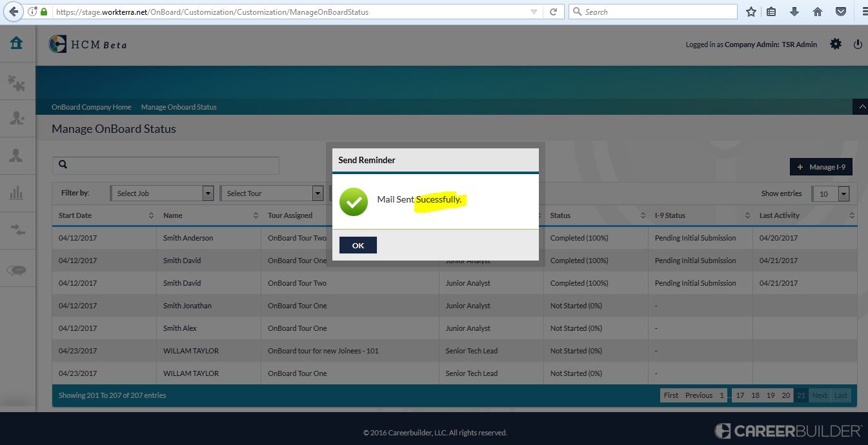Click the power logout icon
The image size is (868, 445).
click(858, 44)
